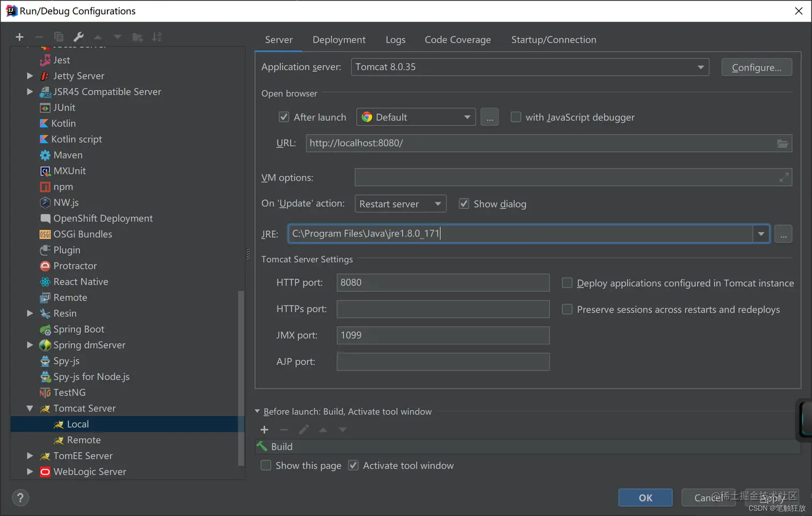
Task: Open the Restart server action dropdown
Action: pyautogui.click(x=400, y=204)
